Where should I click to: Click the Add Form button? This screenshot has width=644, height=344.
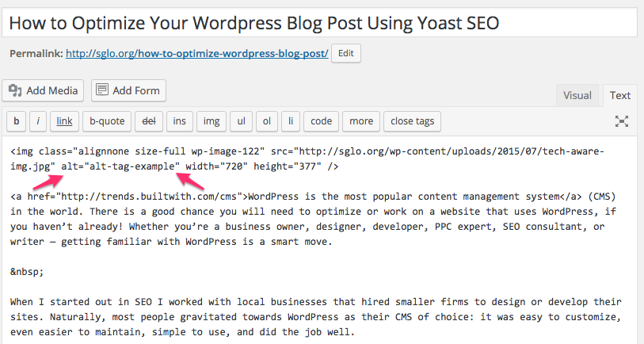click(128, 90)
